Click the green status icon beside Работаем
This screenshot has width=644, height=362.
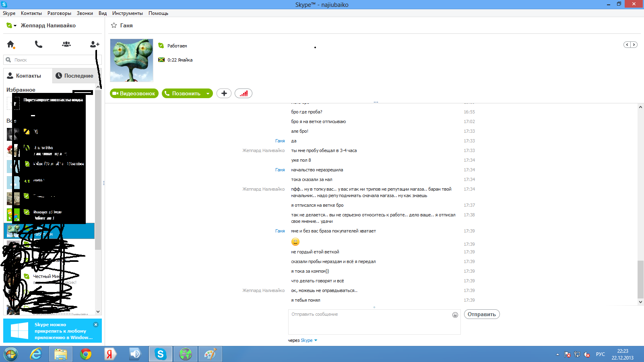(x=161, y=45)
